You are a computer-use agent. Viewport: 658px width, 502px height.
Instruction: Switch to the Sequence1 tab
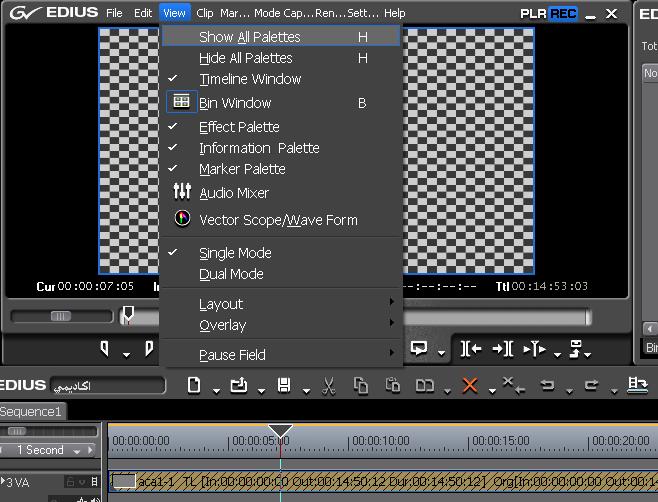pos(32,411)
